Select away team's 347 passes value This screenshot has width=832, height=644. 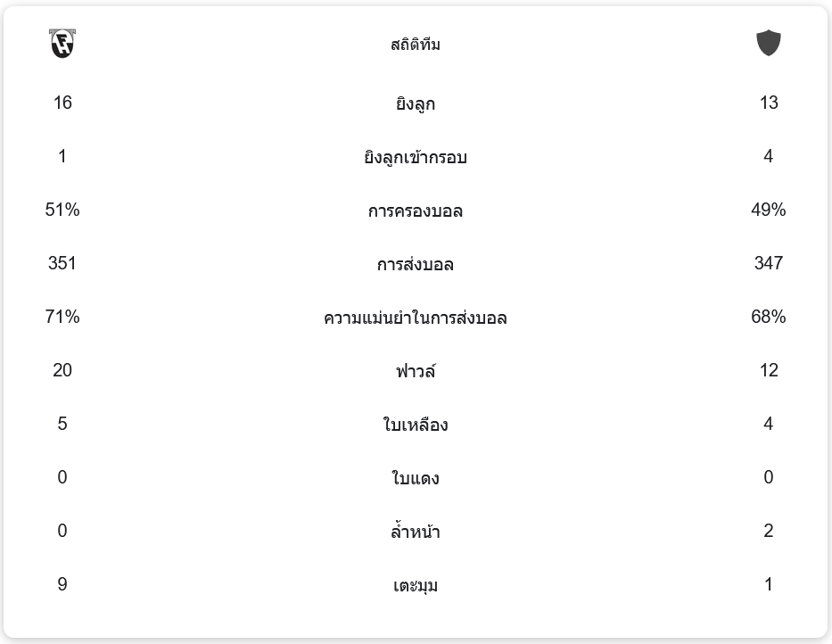click(x=768, y=263)
